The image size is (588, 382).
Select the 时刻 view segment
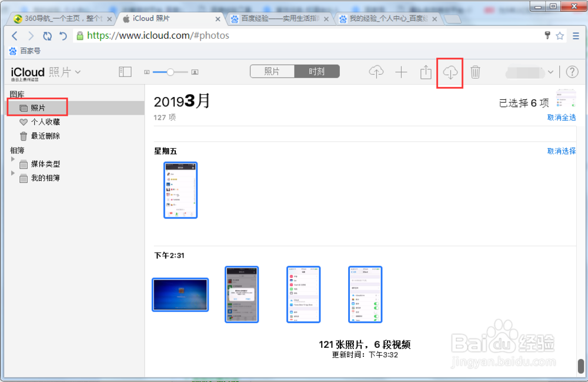click(x=317, y=71)
